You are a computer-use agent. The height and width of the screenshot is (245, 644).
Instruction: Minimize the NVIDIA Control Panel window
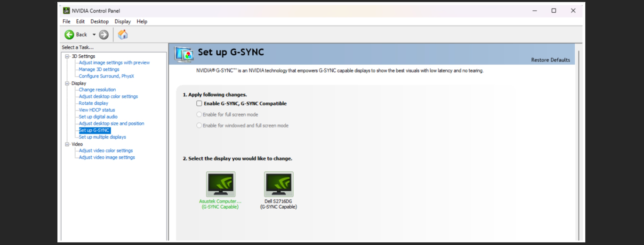tap(535, 11)
